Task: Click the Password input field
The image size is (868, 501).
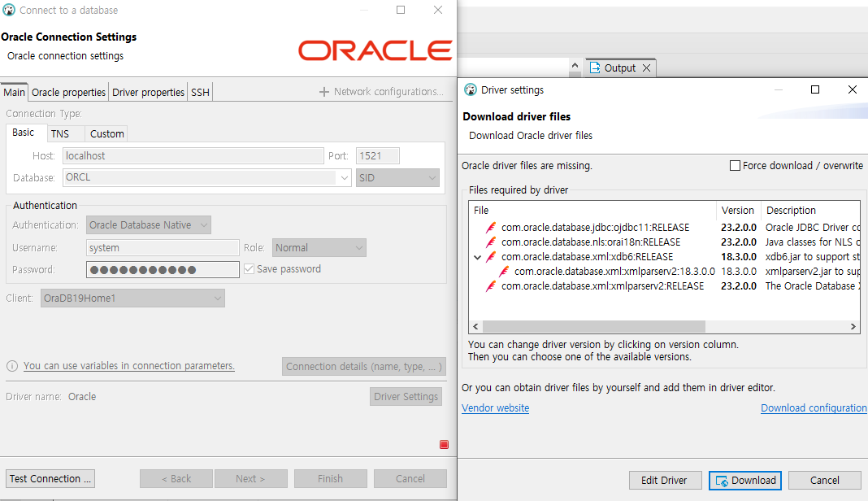Action: (x=163, y=270)
